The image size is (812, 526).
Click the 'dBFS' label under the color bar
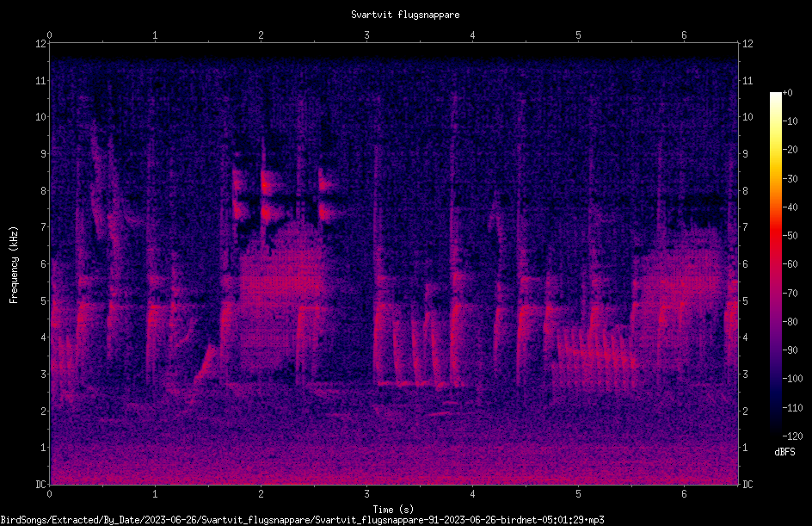click(x=784, y=452)
